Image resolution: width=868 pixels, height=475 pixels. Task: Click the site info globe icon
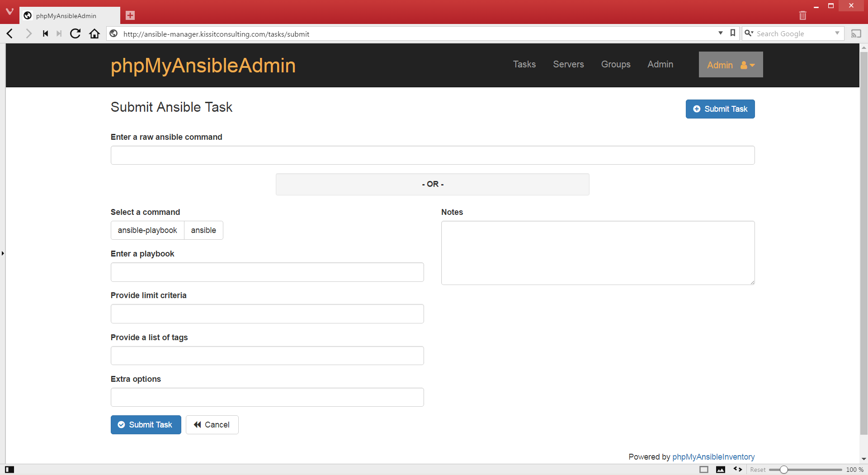click(x=114, y=33)
